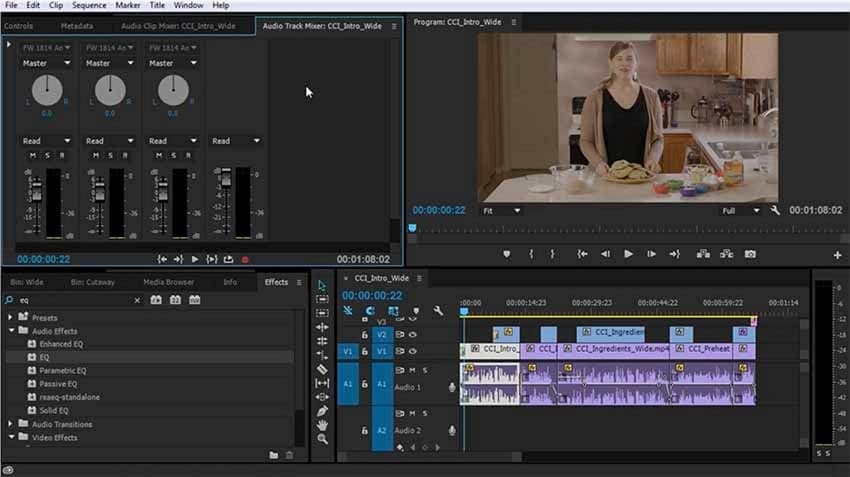Go to In point in program monitor
The image size is (850, 477).
click(x=582, y=254)
